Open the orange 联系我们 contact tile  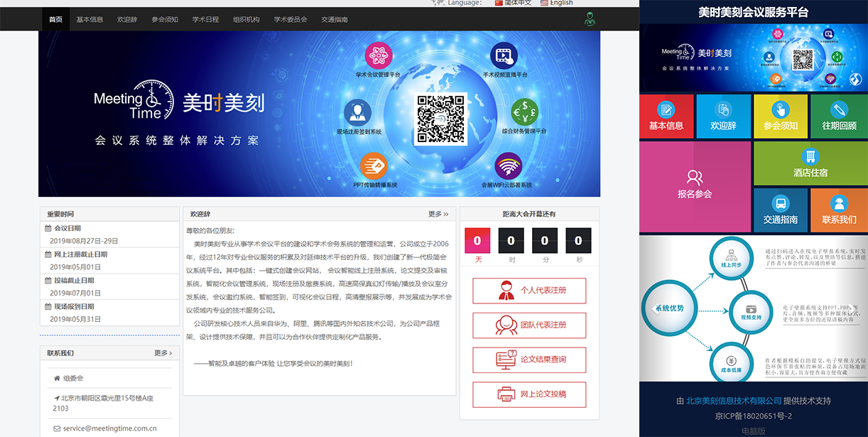pos(839,210)
